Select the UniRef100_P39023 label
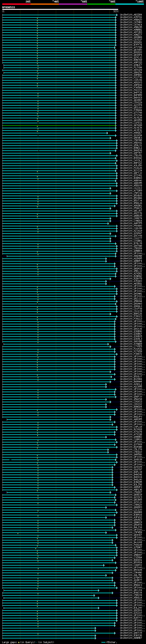Image resolution: width=146 pixels, height=644 pixels. pyautogui.click(x=131, y=316)
